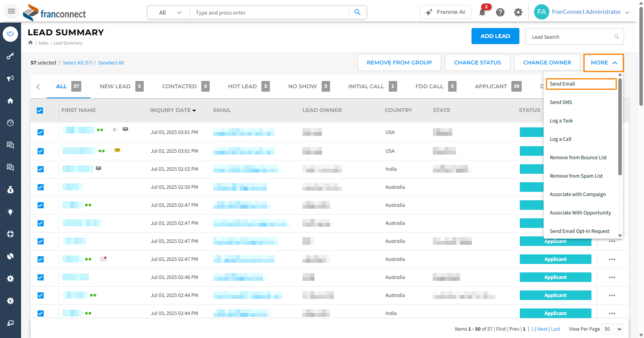This screenshot has width=644, height=338.
Task: Switch to the Hot Lead tab
Action: click(249, 86)
